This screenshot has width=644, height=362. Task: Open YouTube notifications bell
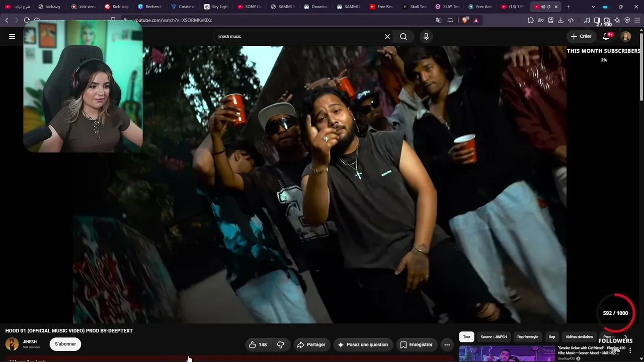coord(607,36)
